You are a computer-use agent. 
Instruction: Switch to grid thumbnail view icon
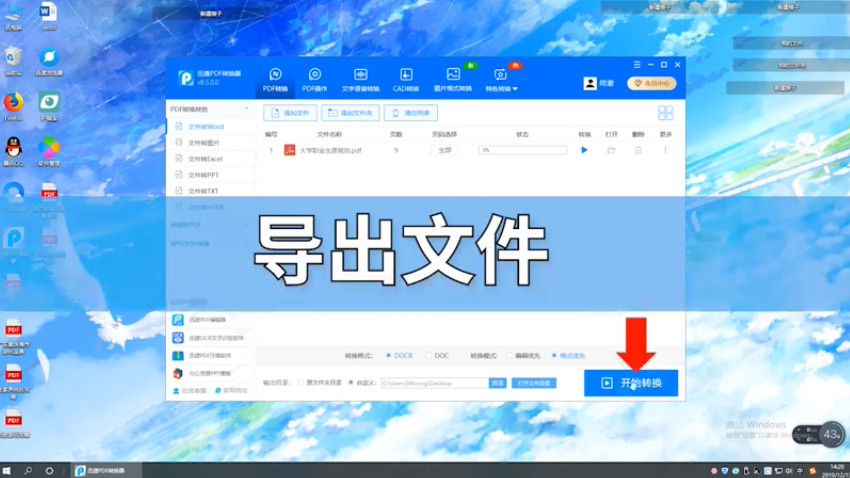[665, 113]
